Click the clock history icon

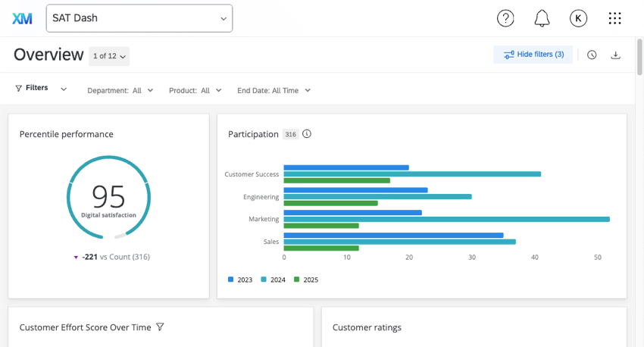pos(592,55)
